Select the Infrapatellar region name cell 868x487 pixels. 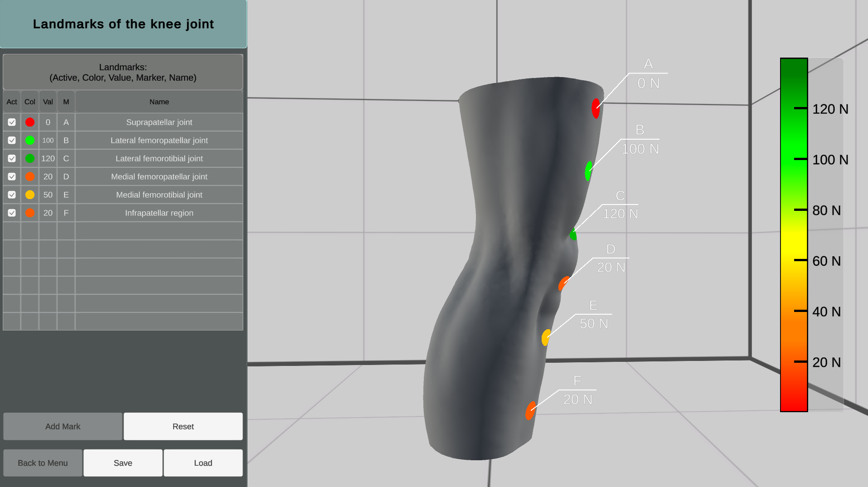click(159, 213)
